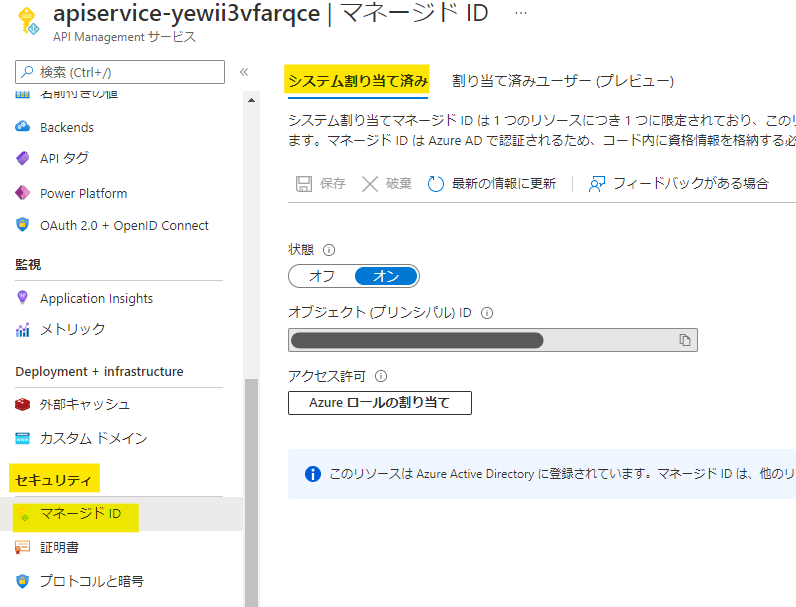Collapse the left navigation menu
The width and height of the screenshot is (796, 607).
click(x=243, y=72)
